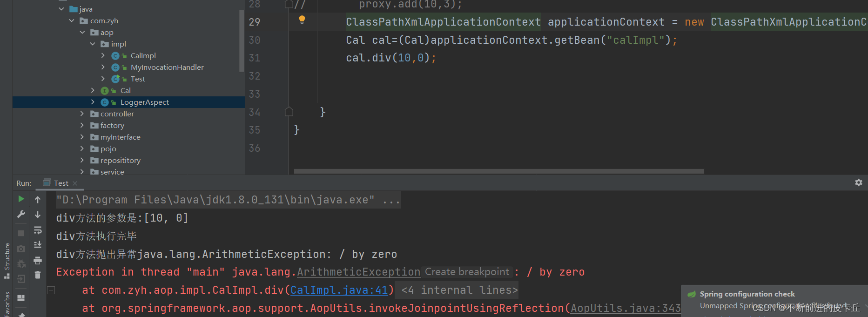
Task: Expand the myInterface package
Action: click(82, 137)
